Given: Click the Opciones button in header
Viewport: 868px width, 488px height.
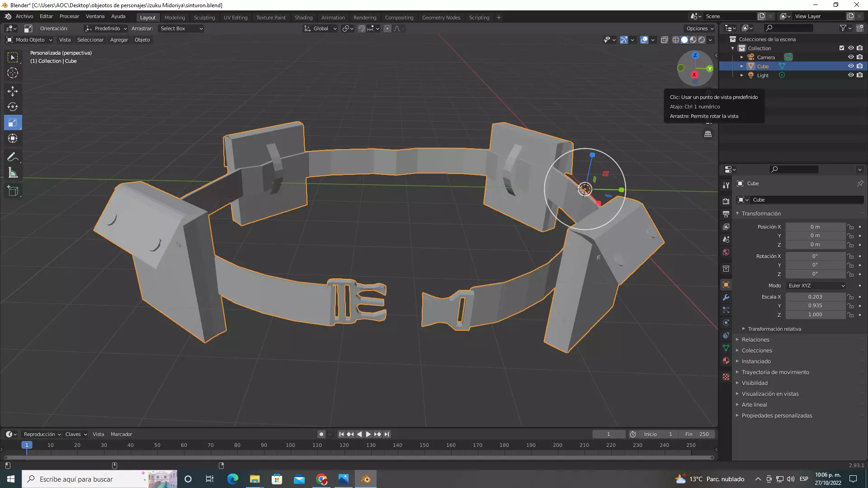Looking at the screenshot, I should (x=699, y=28).
